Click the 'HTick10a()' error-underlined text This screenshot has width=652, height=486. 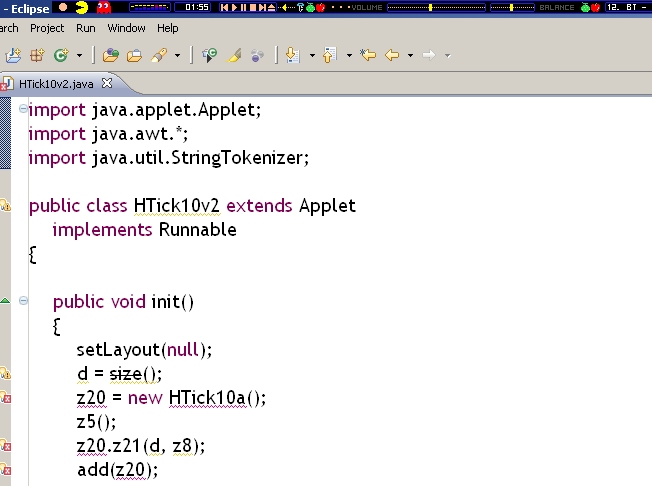[x=214, y=398]
